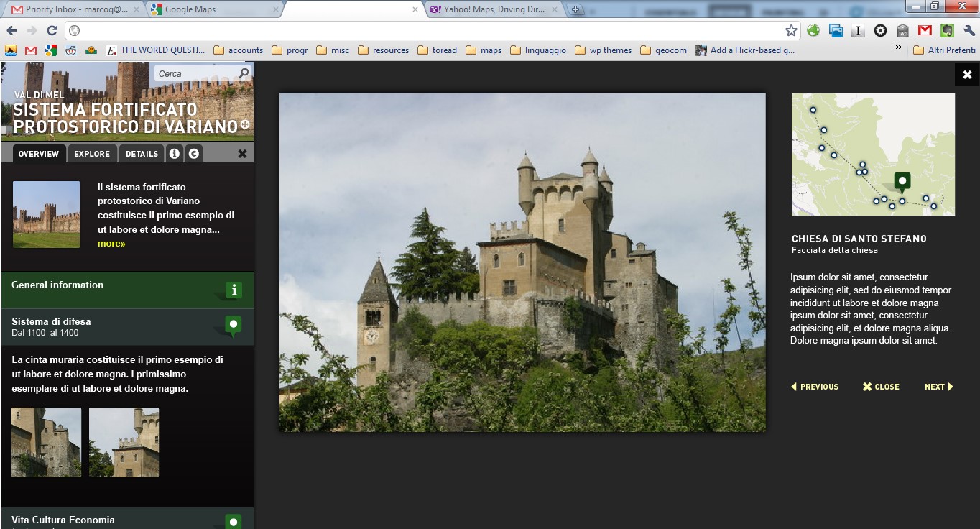Viewport: 980px width, 529px height.
Task: Click the magnifier icon in Cerca box
Action: click(244, 73)
